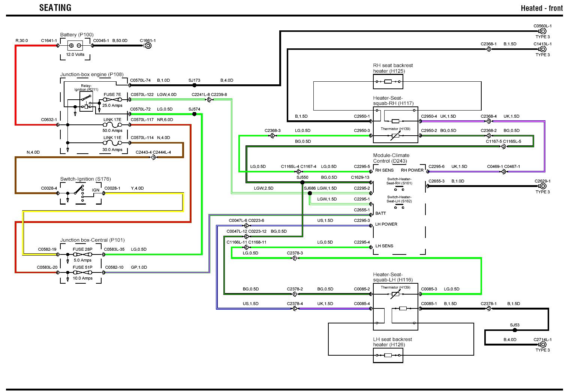This screenshot has height=392, width=566.
Task: Click the Battery (P100) symbol
Action: (x=75, y=46)
